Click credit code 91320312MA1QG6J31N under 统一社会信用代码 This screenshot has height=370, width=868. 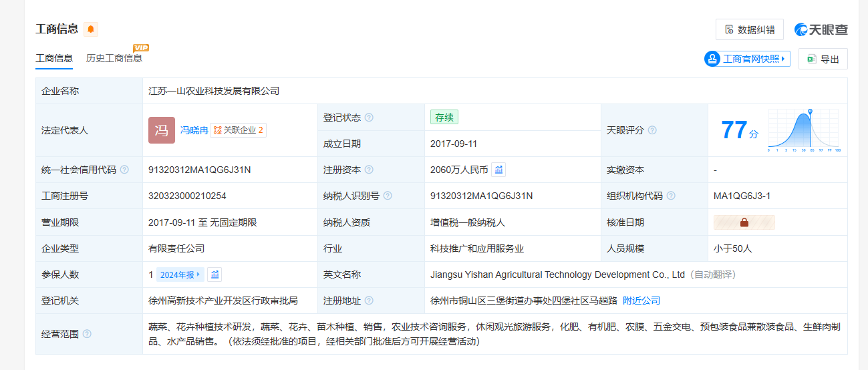point(200,170)
